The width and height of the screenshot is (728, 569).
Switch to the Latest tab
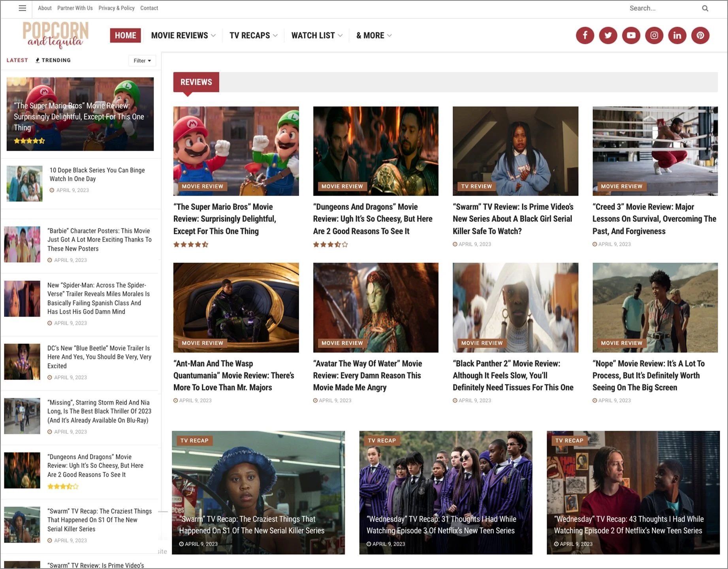(x=17, y=60)
